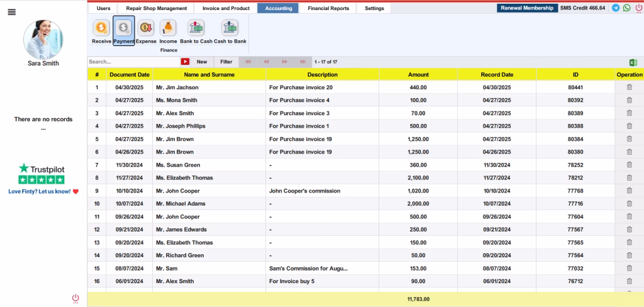
Task: Click into the Search input field
Action: coord(133,62)
